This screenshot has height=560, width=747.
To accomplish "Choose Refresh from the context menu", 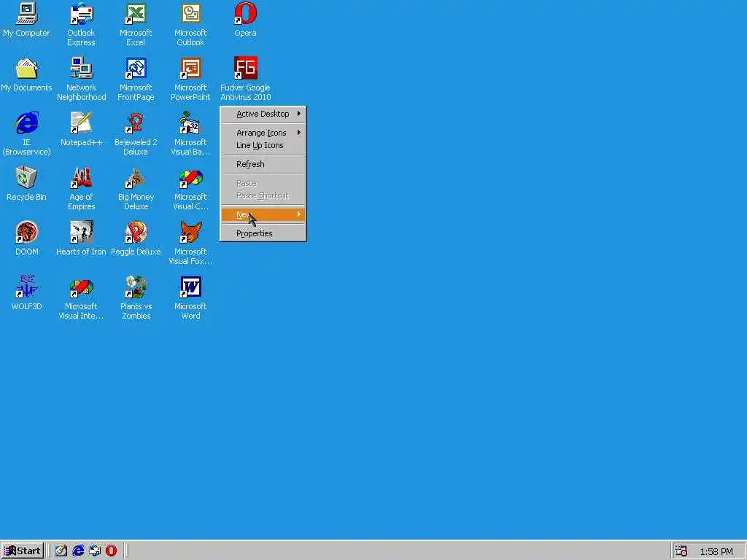I will 263,164.
